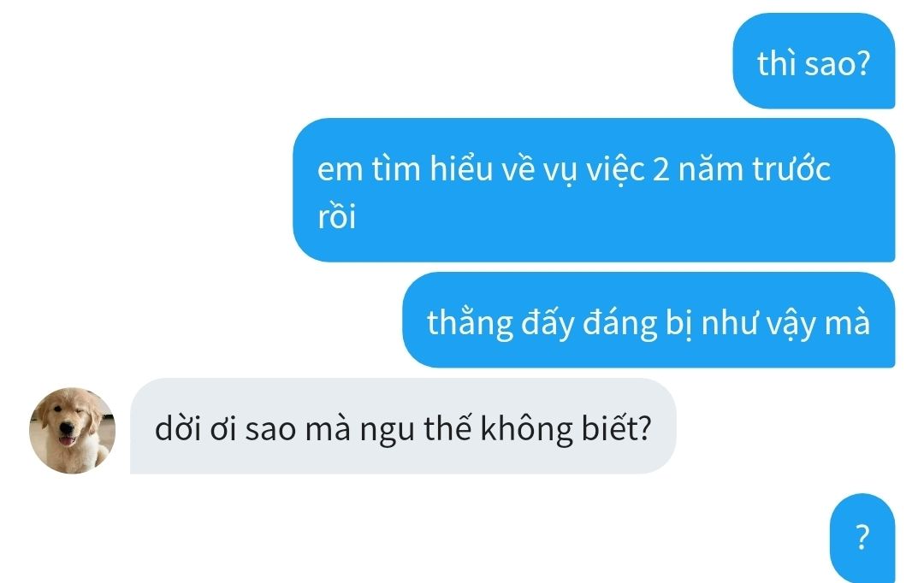Click the word 'đáng' in the sent message
Screen dimensions: 924x583
tap(620, 325)
